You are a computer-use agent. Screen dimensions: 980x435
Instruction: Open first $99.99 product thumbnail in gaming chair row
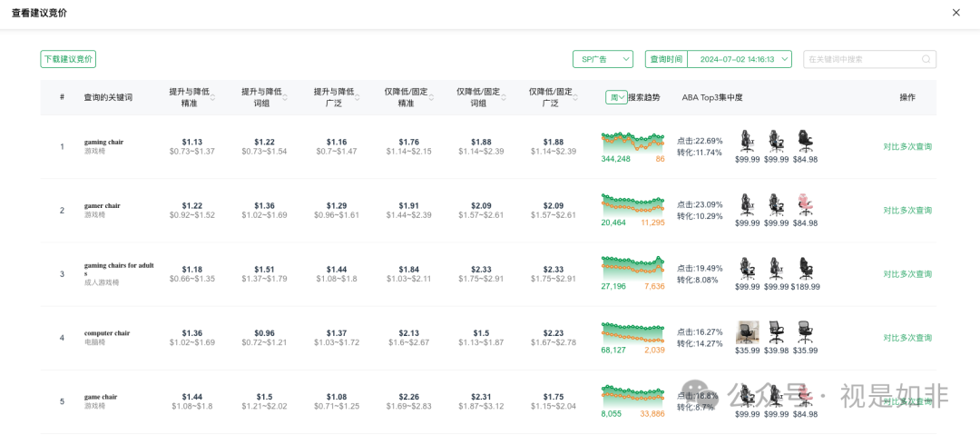[x=747, y=142]
